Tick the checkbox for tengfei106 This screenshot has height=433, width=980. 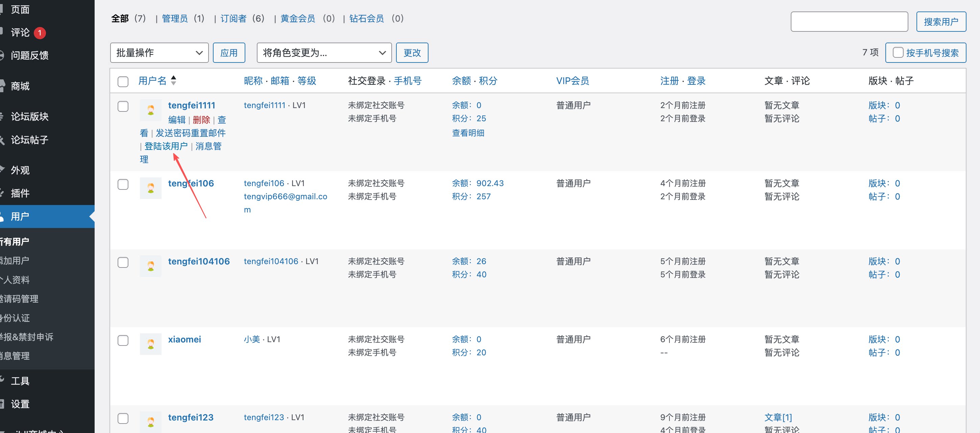pyautogui.click(x=123, y=184)
